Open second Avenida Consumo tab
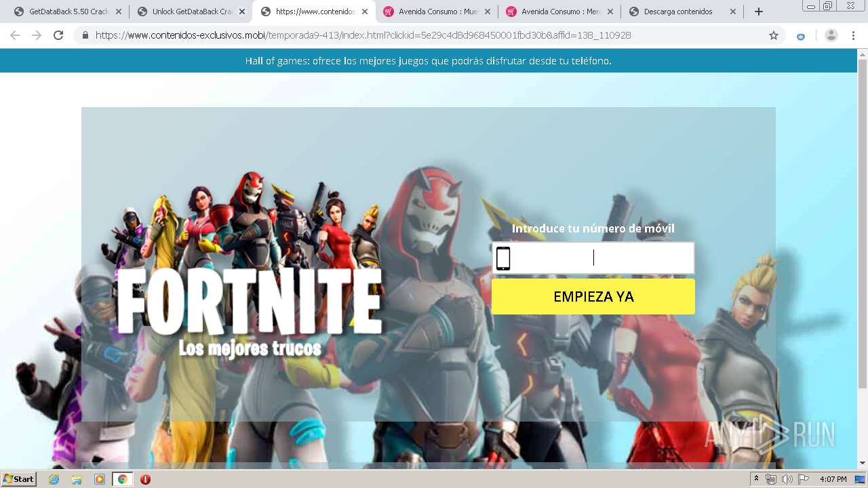 559,12
